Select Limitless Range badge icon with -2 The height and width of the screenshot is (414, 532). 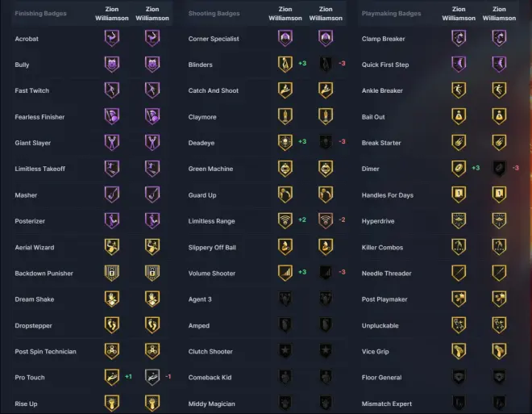(325, 220)
